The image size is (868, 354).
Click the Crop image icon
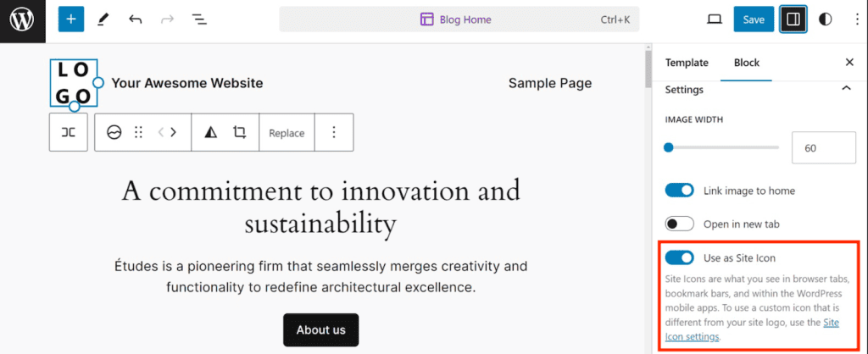click(240, 132)
